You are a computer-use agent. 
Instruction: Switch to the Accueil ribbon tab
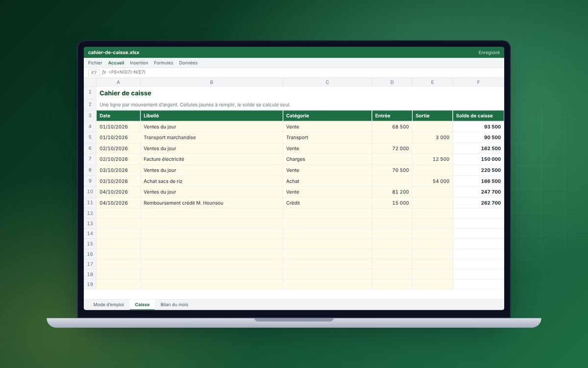click(x=116, y=63)
